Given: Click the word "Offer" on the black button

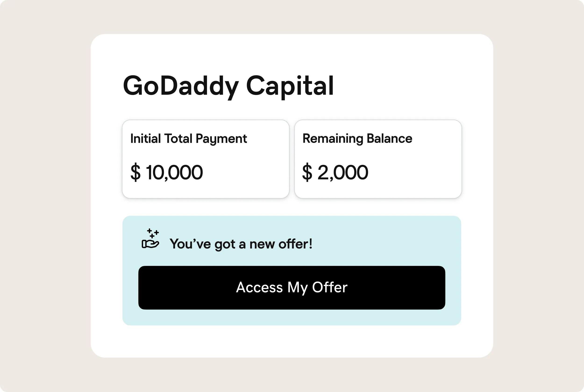Looking at the screenshot, I should (330, 287).
